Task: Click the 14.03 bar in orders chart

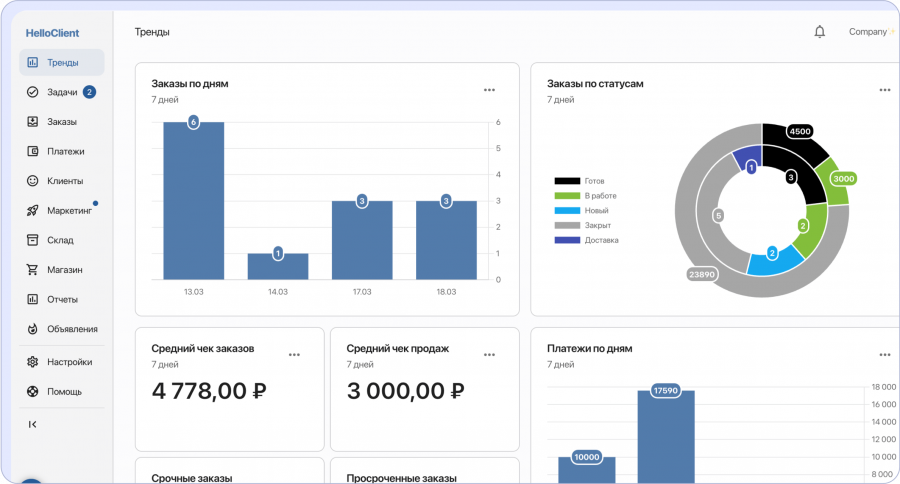Action: [278, 266]
